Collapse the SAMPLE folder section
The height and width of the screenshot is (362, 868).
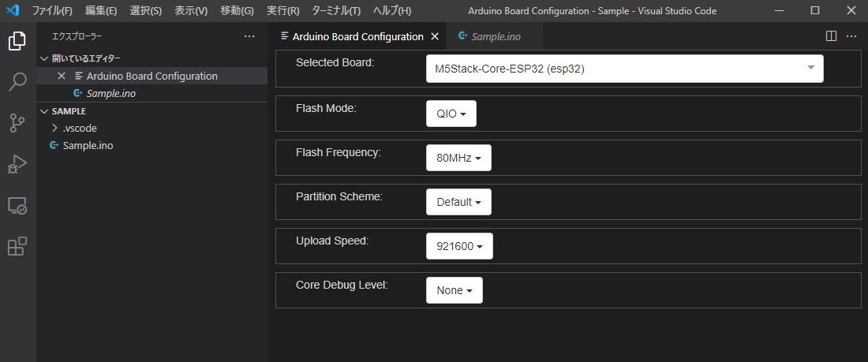[45, 110]
